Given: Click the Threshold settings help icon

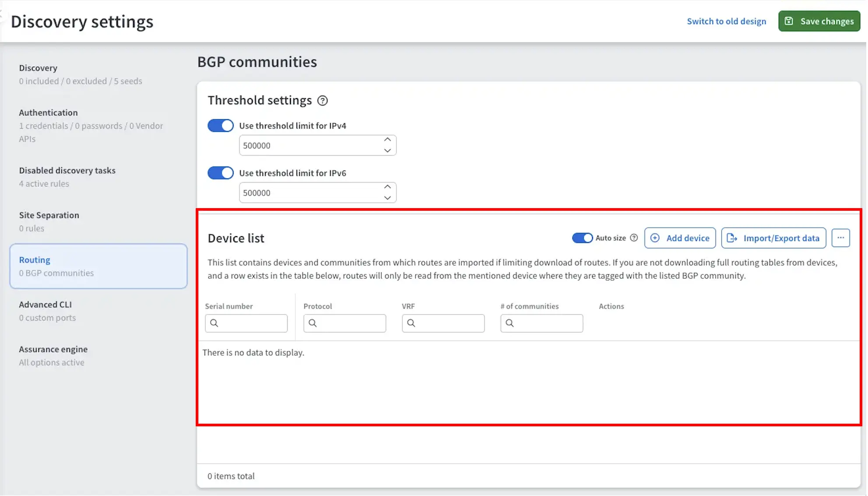Looking at the screenshot, I should coord(323,101).
